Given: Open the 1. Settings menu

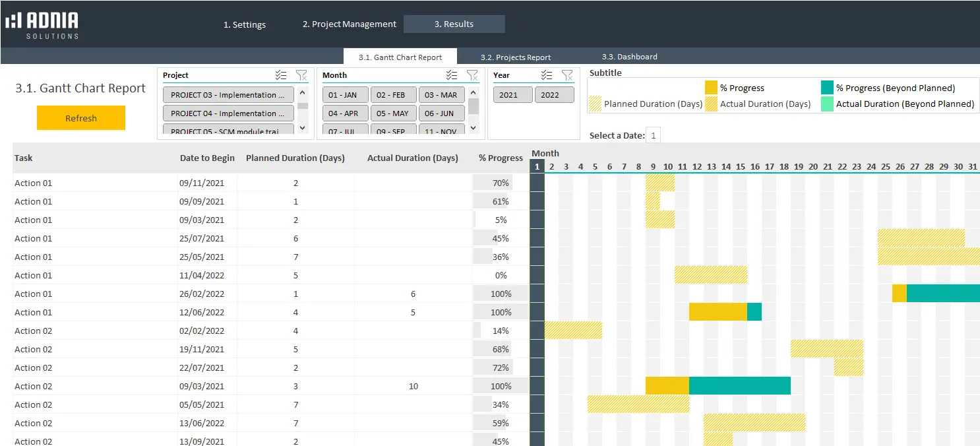Looking at the screenshot, I should pyautogui.click(x=245, y=24).
